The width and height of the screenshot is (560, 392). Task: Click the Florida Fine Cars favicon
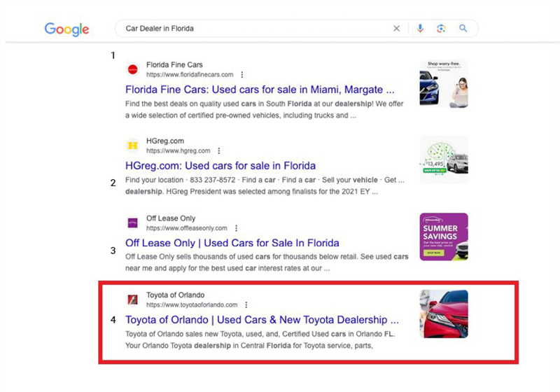132,69
